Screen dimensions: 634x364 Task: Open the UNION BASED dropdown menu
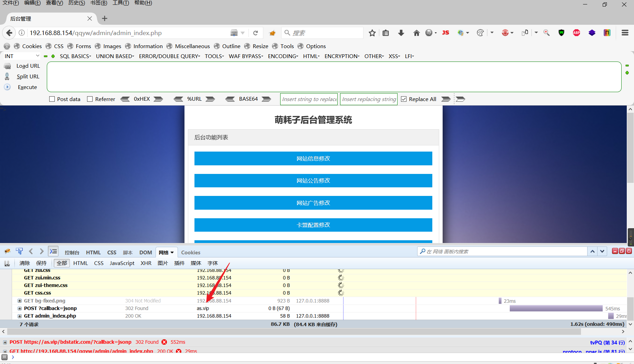click(x=115, y=56)
